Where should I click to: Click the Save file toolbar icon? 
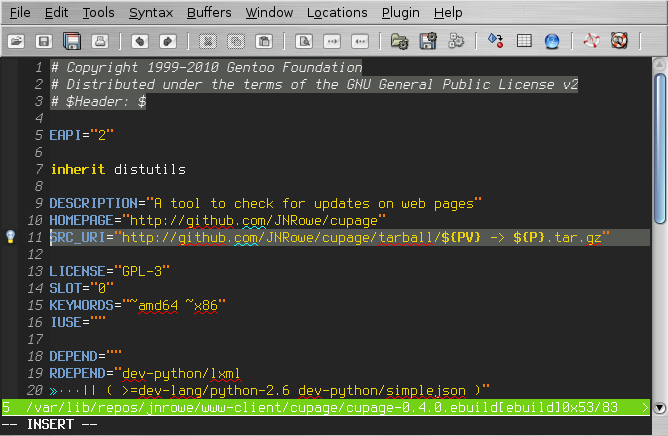click(44, 41)
